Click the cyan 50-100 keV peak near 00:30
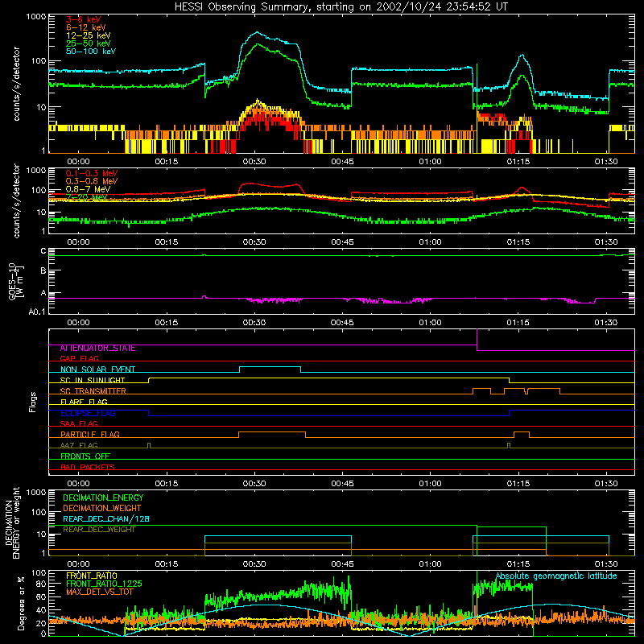This screenshot has height=644, width=644. tap(257, 32)
